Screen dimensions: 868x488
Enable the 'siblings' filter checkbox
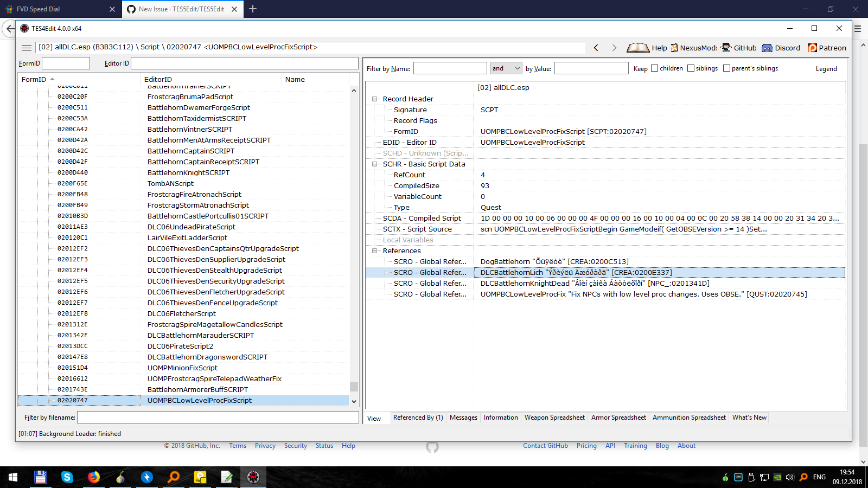[690, 68]
